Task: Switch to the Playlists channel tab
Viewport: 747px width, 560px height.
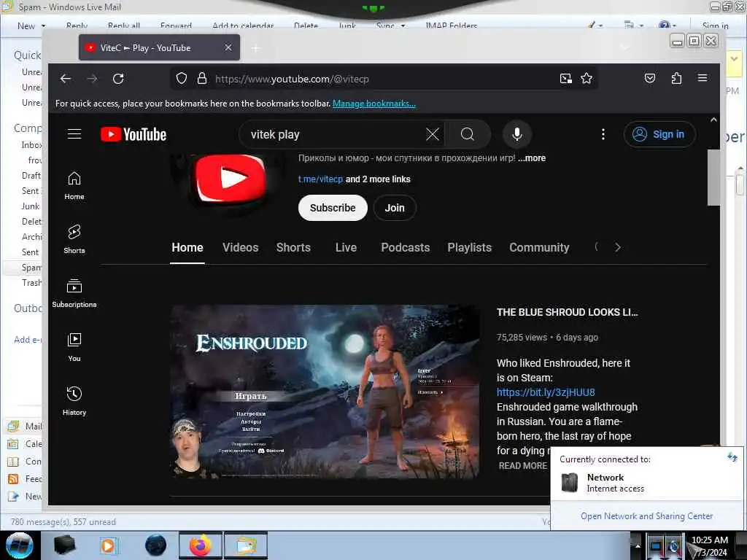Action: (x=469, y=248)
